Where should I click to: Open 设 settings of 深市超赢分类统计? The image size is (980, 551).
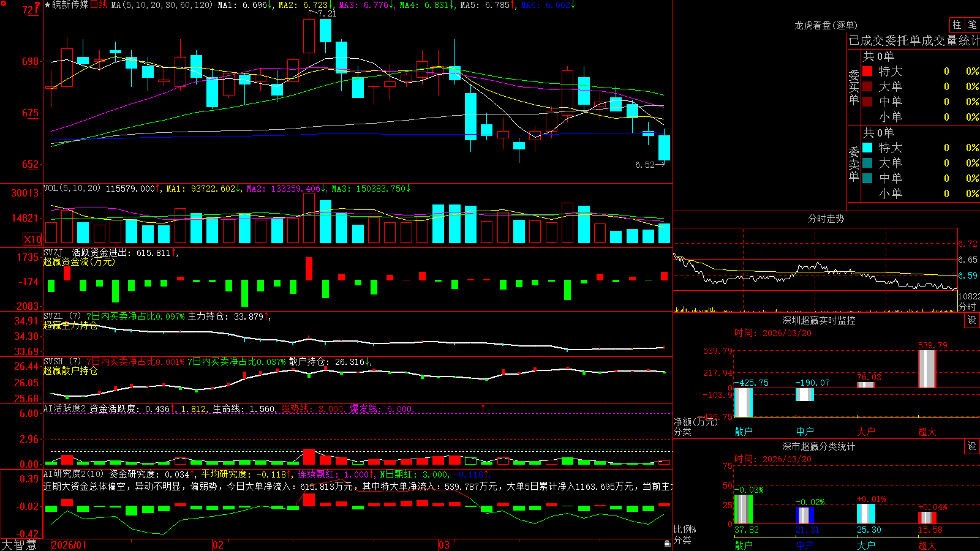972,446
